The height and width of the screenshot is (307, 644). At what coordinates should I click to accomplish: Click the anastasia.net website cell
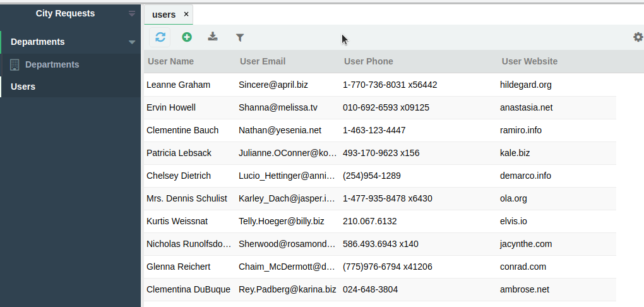[x=526, y=107]
